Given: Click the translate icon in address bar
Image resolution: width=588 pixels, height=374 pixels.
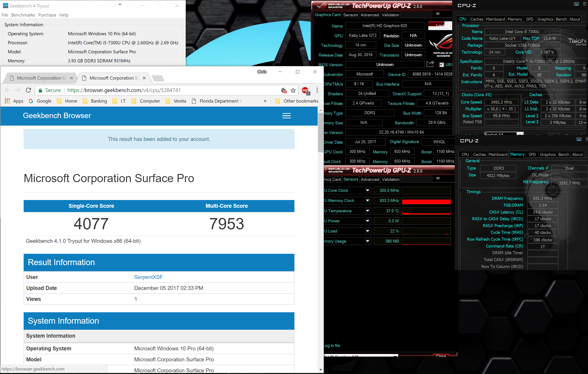Looking at the screenshot, I should tap(283, 90).
